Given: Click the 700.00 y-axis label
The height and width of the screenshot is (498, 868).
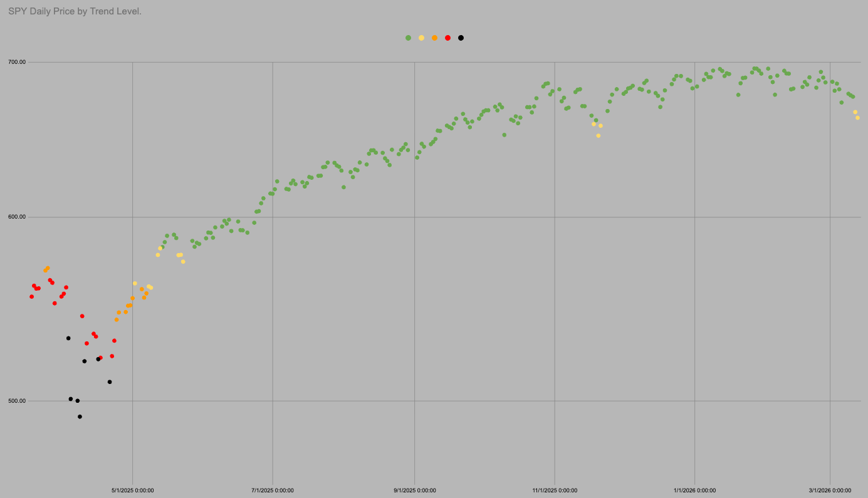Looking at the screenshot, I should 17,62.
